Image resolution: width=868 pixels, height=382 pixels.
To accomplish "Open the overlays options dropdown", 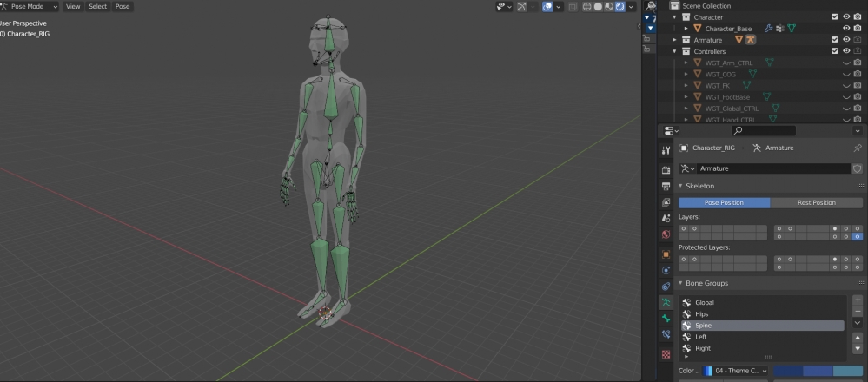I will click(x=559, y=7).
